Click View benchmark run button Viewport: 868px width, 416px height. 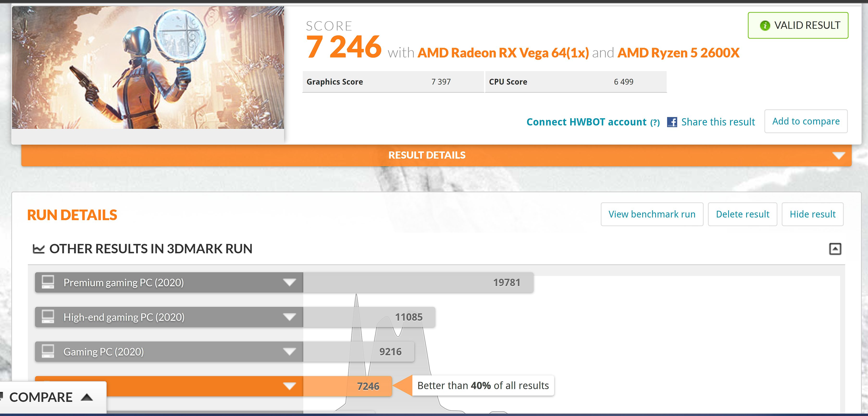[652, 214]
